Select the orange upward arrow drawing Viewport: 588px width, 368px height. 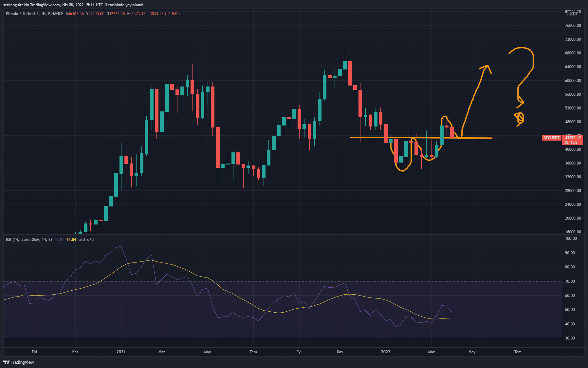(x=474, y=95)
